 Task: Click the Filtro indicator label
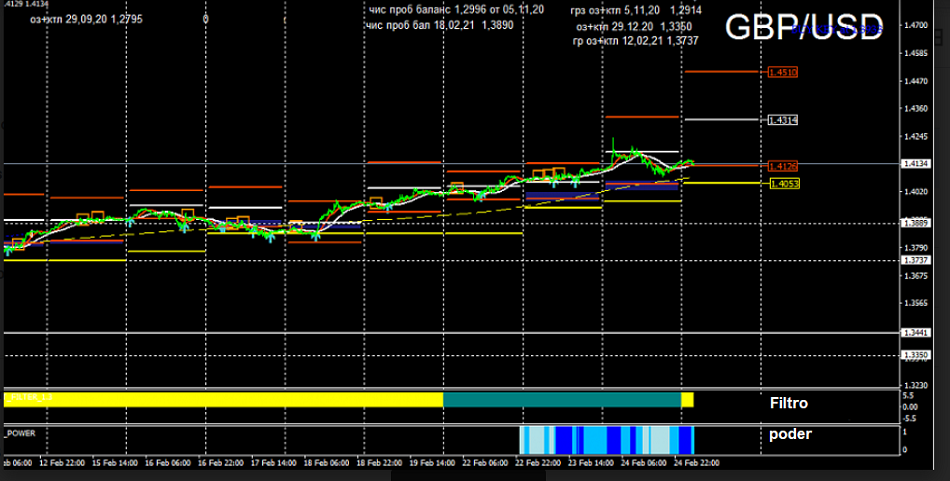(x=788, y=404)
